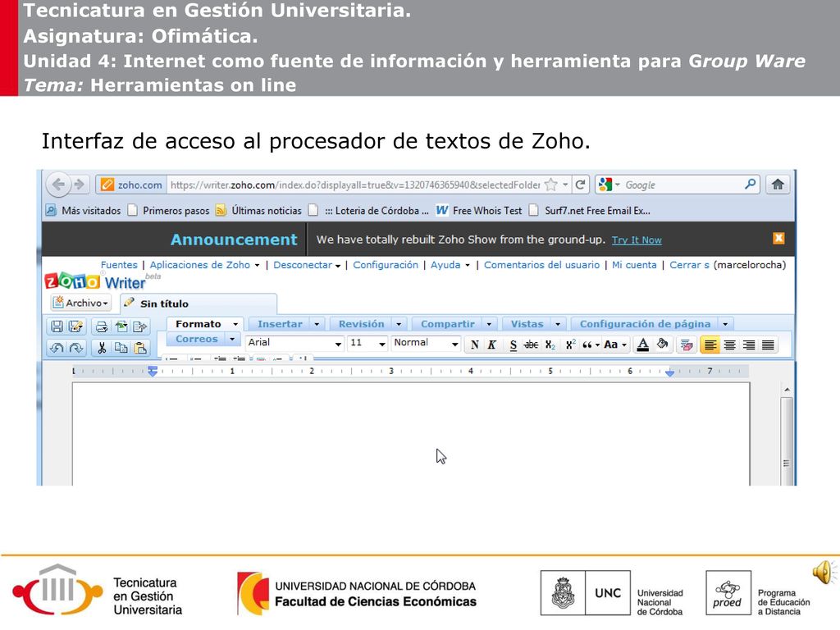Click the clear formatting eraser icon
This screenshot has height=630, width=840.
click(x=687, y=345)
